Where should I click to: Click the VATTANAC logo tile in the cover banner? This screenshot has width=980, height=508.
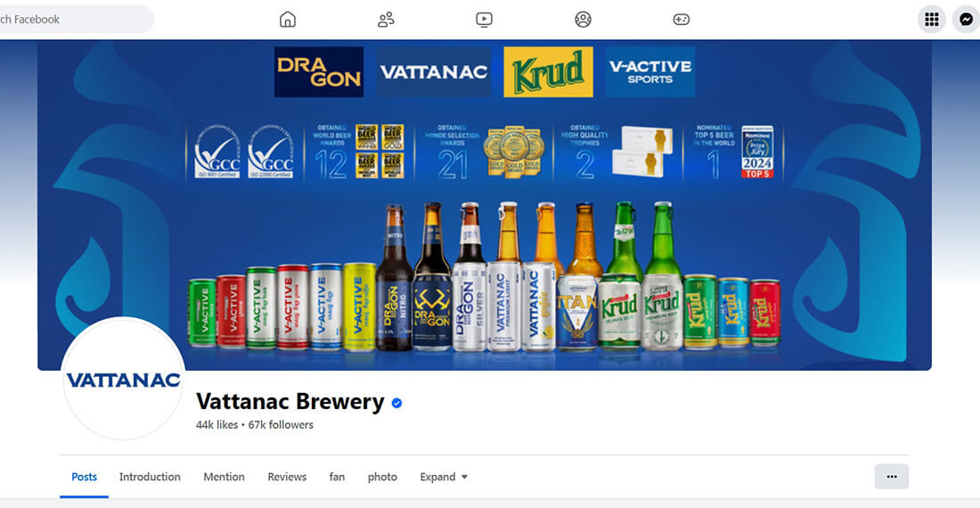(x=434, y=72)
